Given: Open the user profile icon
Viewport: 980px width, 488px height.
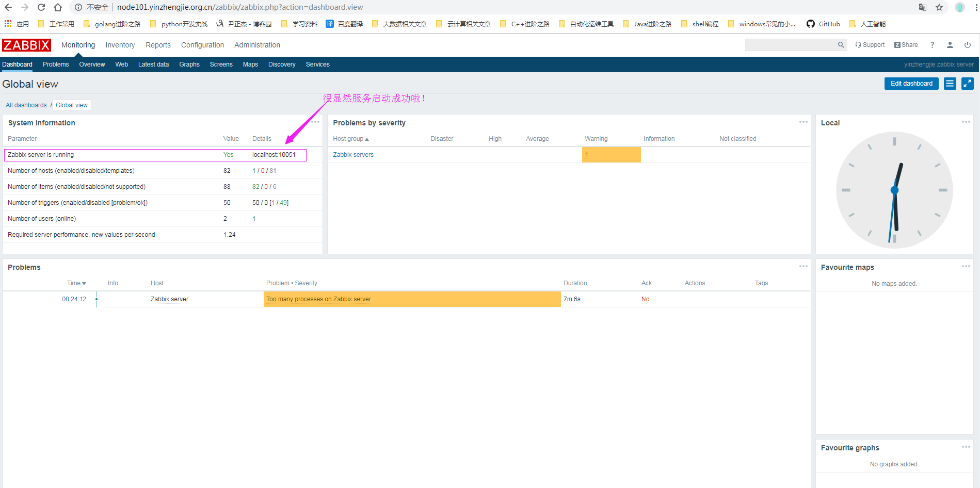Looking at the screenshot, I should (x=950, y=45).
